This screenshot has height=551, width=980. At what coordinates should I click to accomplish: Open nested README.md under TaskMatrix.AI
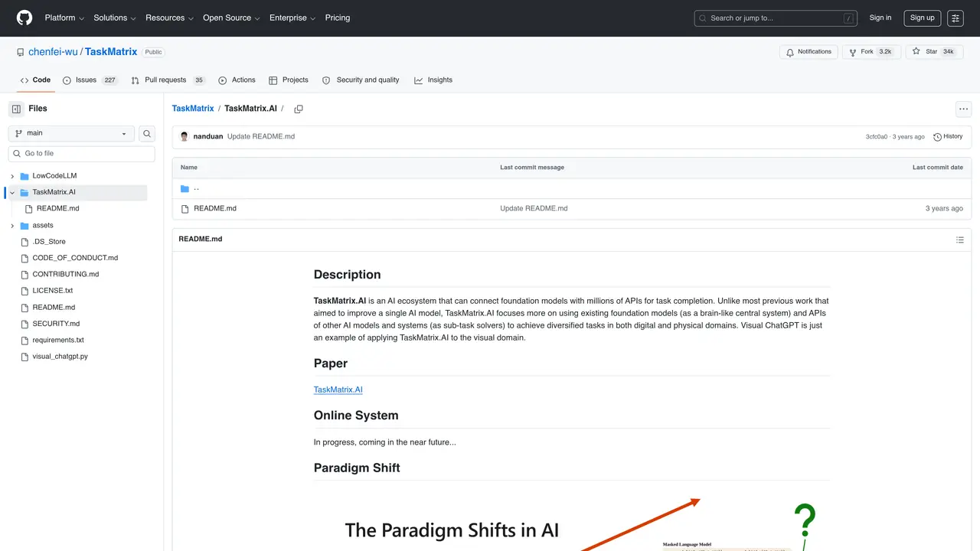tap(57, 208)
